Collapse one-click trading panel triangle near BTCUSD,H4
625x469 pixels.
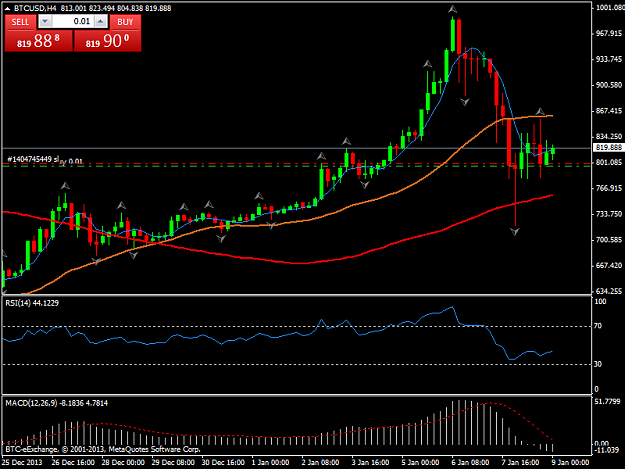click(x=7, y=8)
